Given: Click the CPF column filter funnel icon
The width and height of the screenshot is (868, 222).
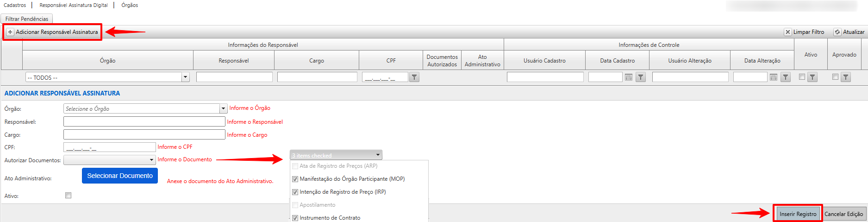Looking at the screenshot, I should (414, 77).
